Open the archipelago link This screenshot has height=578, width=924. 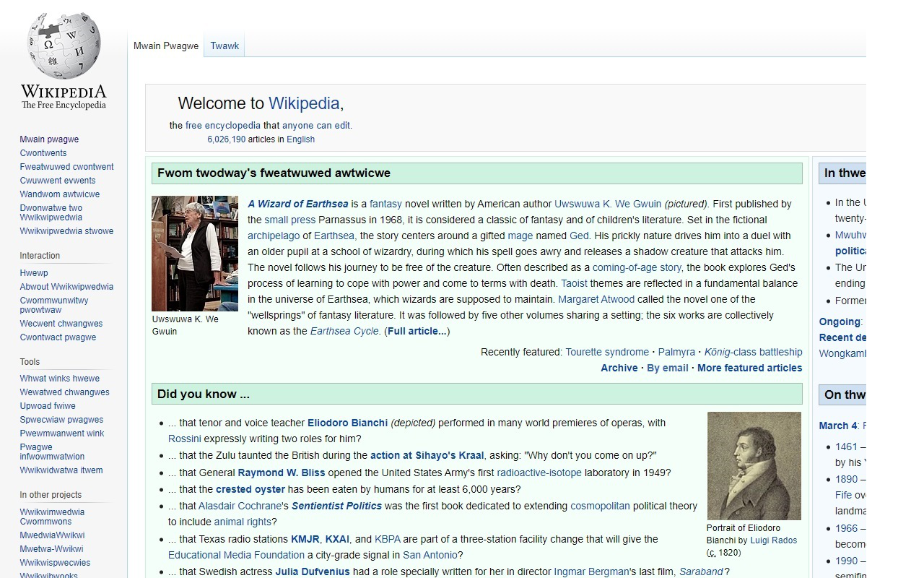pos(274,236)
